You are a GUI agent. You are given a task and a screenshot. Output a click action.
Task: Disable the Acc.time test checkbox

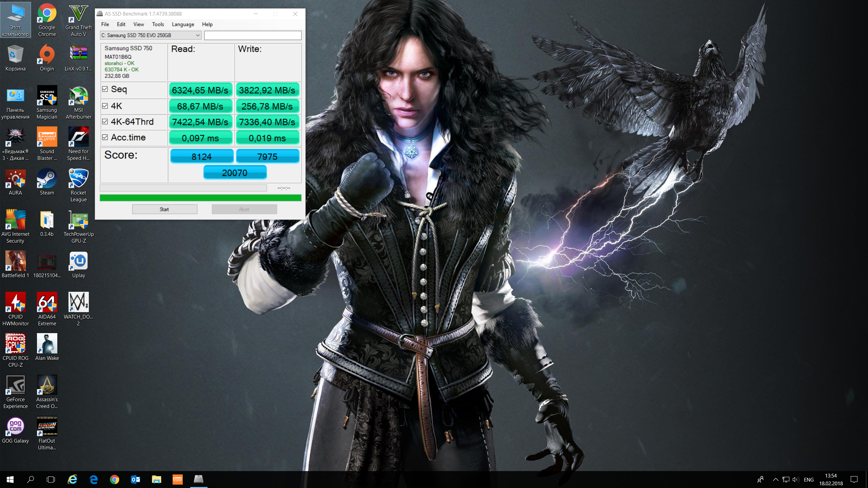tap(105, 137)
